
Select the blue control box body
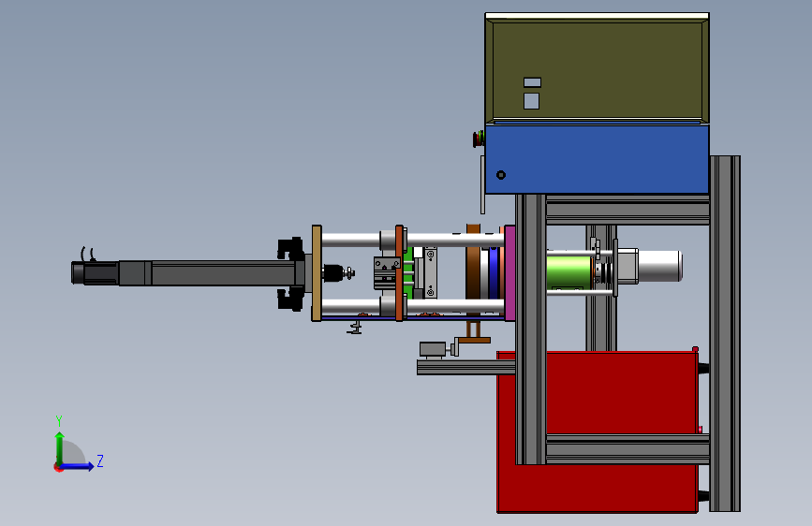598,159
